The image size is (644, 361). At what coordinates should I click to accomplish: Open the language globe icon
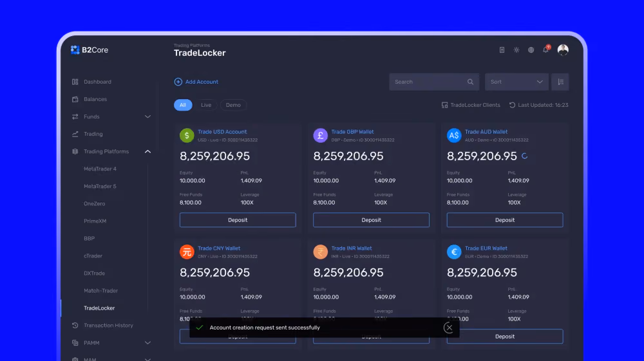point(531,50)
